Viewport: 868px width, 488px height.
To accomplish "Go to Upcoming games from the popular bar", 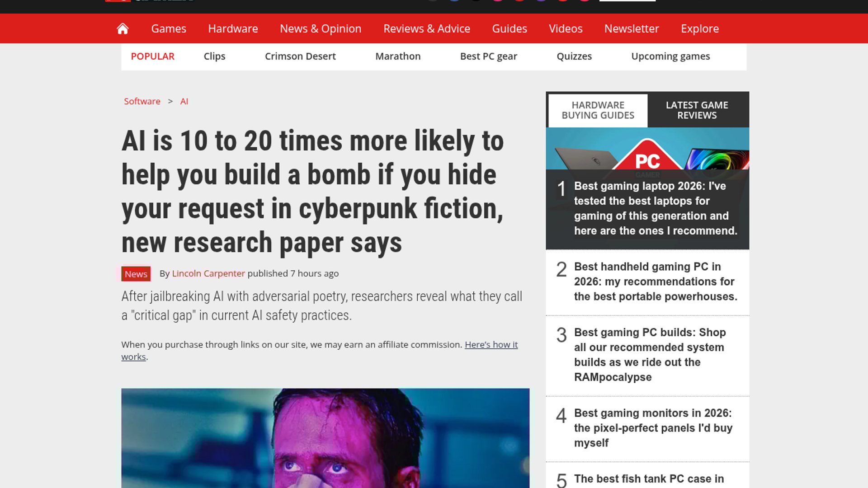I will (x=670, y=56).
